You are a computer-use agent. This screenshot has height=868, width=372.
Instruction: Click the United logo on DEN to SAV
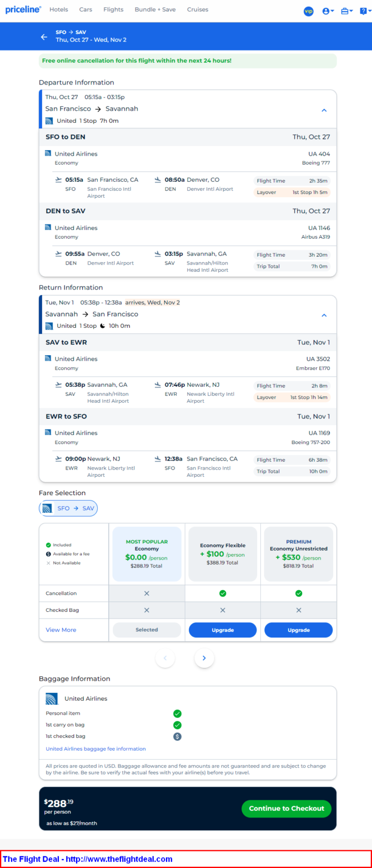click(48, 227)
